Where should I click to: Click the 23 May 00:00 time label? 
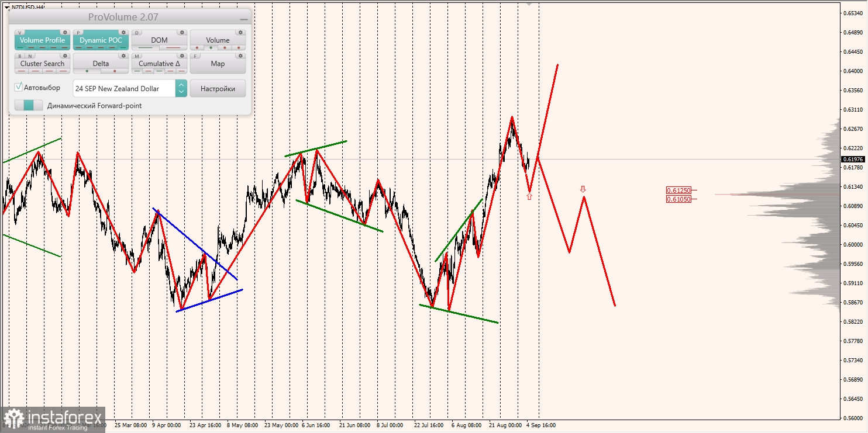click(x=281, y=425)
